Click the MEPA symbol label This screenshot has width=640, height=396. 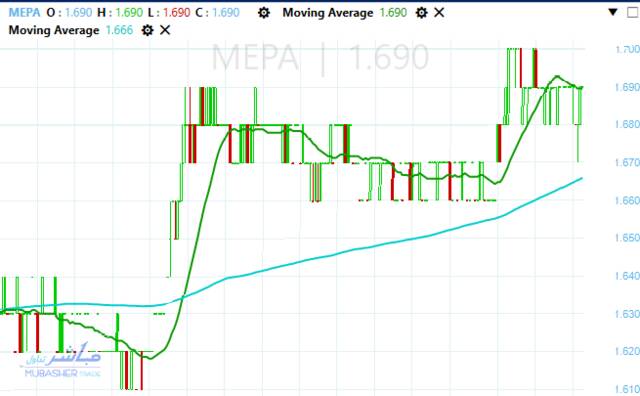[x=24, y=13]
